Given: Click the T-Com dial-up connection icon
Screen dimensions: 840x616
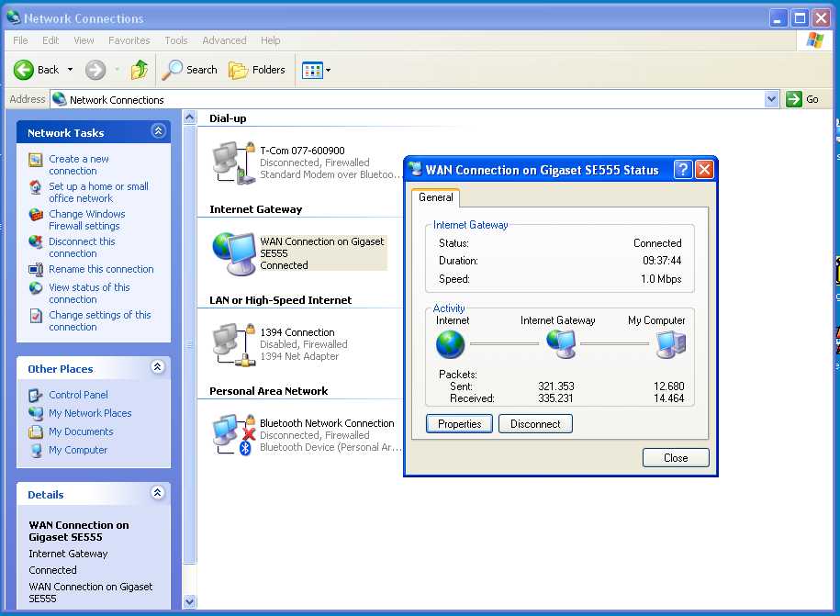Looking at the screenshot, I should [x=230, y=161].
